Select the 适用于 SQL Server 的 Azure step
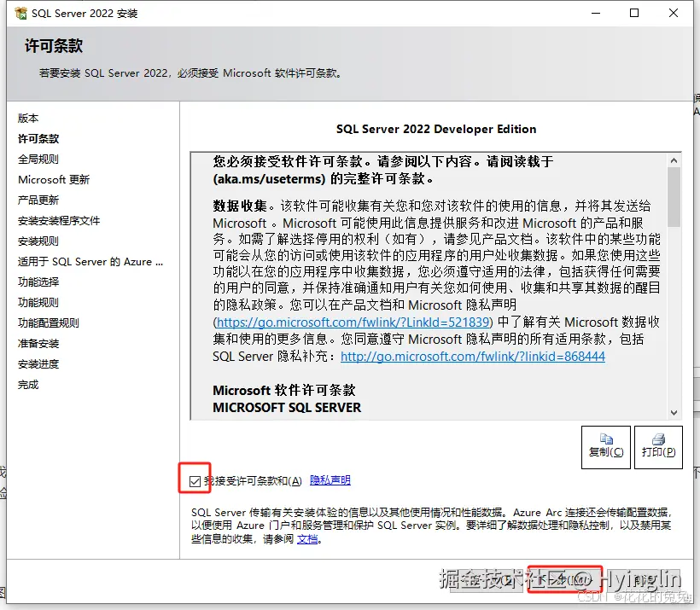The height and width of the screenshot is (610, 700). point(90,262)
